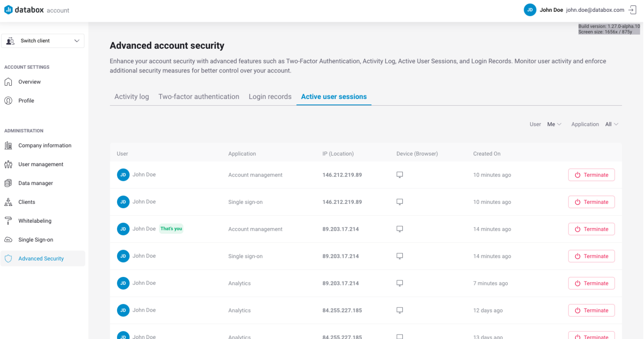Viewport: 644px width, 339px height.
Task: Click the monitor icon in That's you row
Action: (400, 229)
